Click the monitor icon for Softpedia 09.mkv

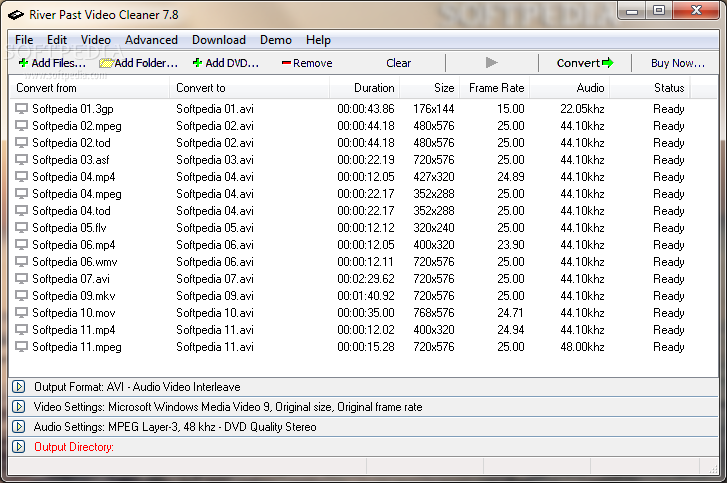tap(21, 296)
